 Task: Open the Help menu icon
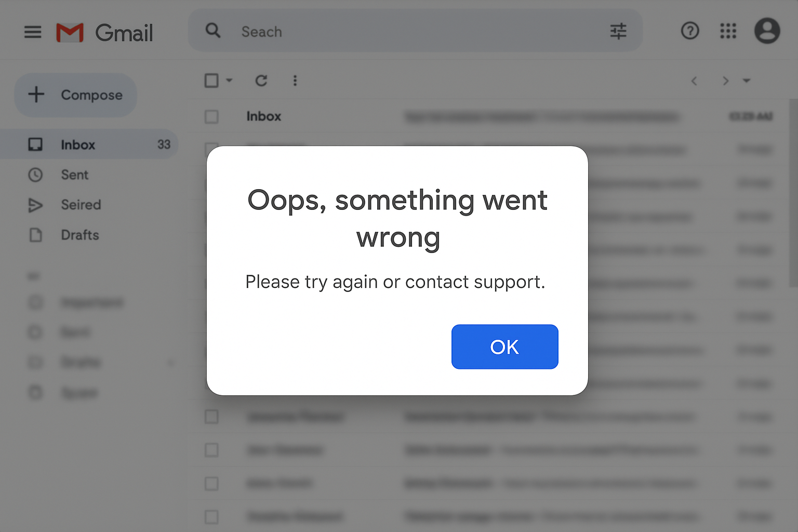click(690, 31)
